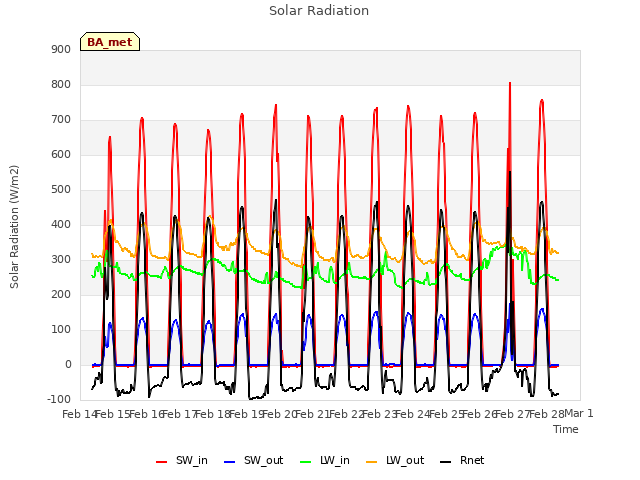Image resolution: width=640 pixels, height=480 pixels.
Task: Click the Solar Radiation chart title
Action: click(x=319, y=11)
